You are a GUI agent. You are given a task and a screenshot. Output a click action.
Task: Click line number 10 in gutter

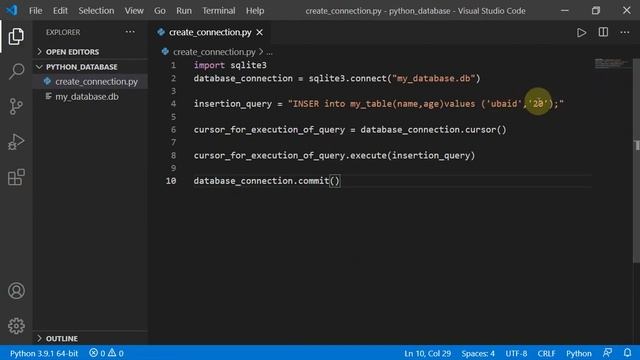[171, 181]
